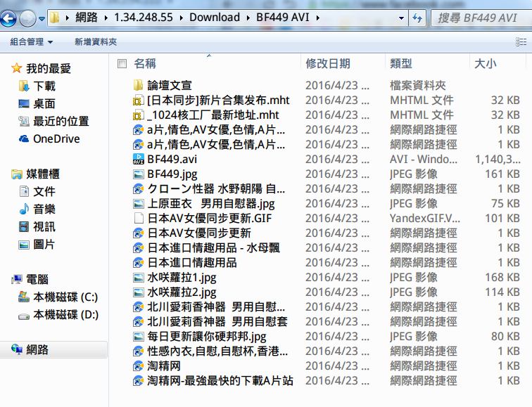This screenshot has height=407, width=532.
Task: Click the back navigation arrow button
Action: (x=10, y=18)
